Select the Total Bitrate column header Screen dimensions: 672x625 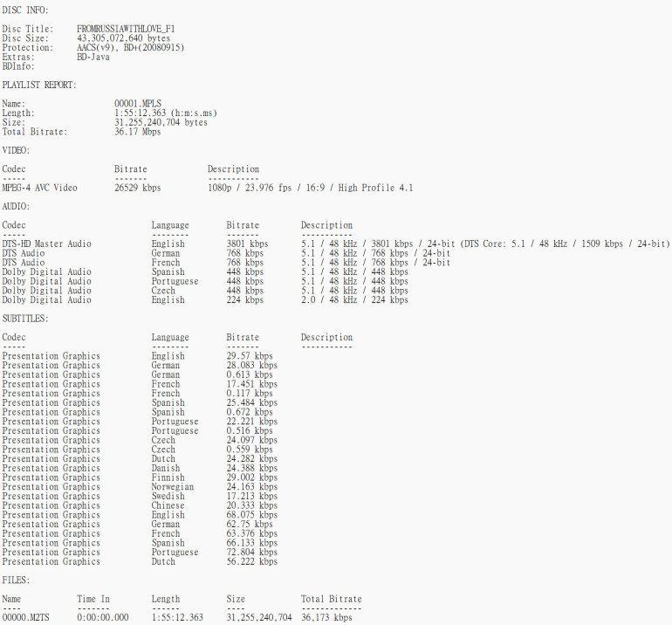[332, 600]
